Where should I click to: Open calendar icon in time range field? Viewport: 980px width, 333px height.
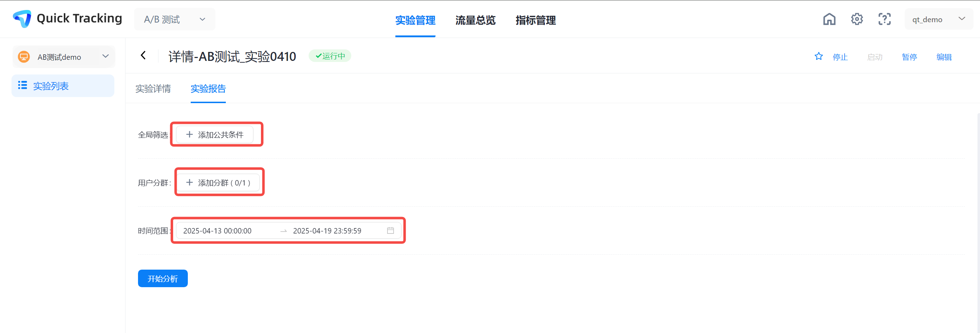click(390, 230)
